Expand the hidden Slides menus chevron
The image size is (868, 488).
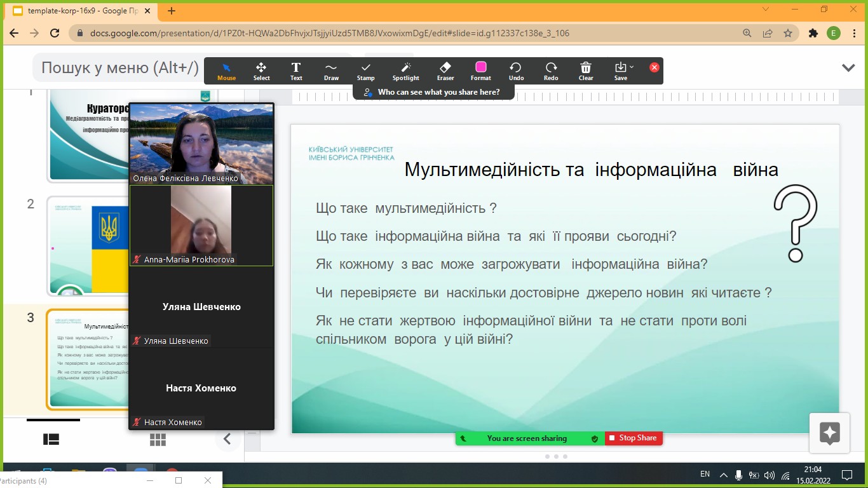(848, 68)
